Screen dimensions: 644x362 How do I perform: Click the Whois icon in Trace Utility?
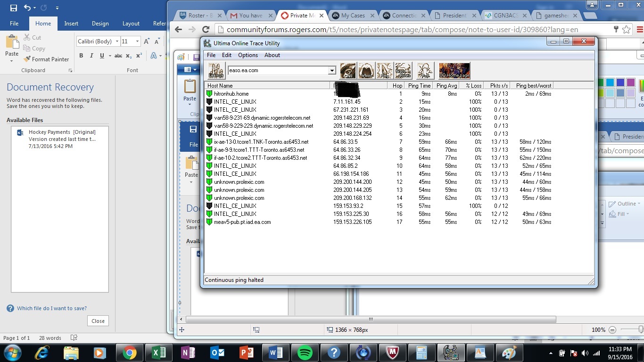click(366, 71)
